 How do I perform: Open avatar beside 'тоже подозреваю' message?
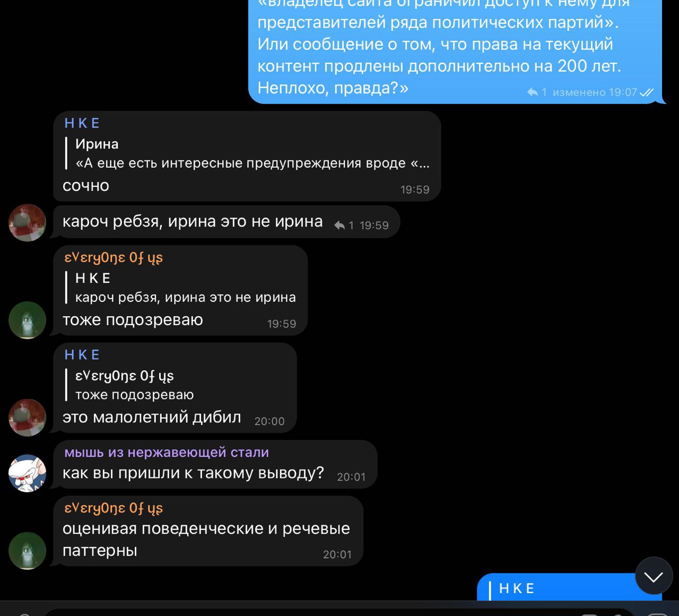point(28,320)
